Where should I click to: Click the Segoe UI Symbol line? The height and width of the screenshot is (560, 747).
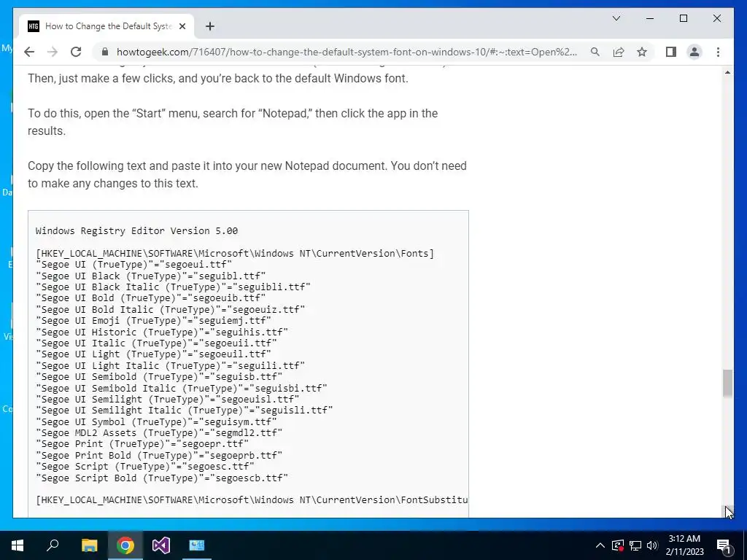tap(156, 422)
